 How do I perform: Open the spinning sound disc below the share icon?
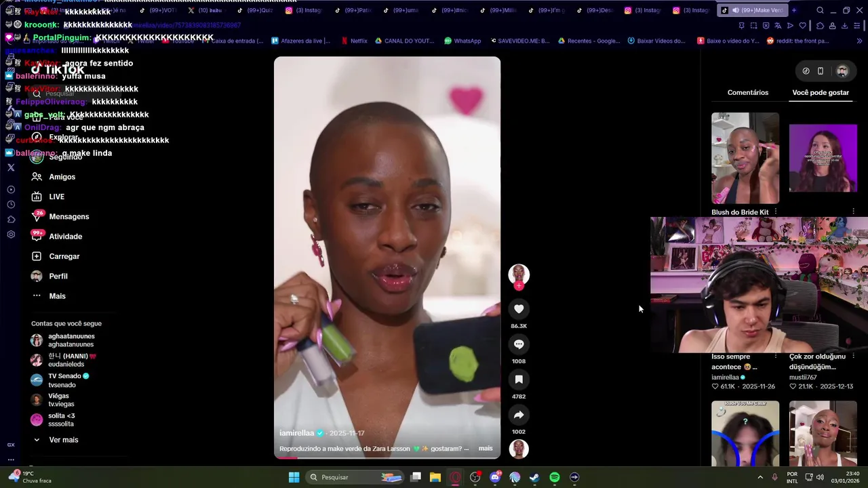click(519, 449)
